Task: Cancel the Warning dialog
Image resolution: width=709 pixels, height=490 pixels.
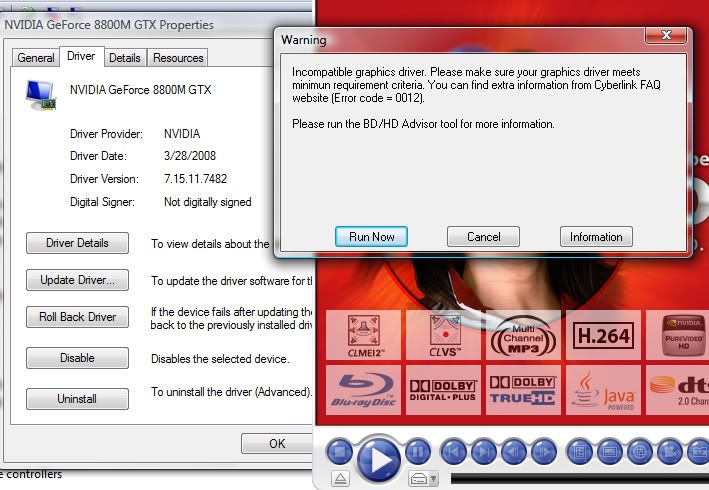Action: click(x=483, y=237)
